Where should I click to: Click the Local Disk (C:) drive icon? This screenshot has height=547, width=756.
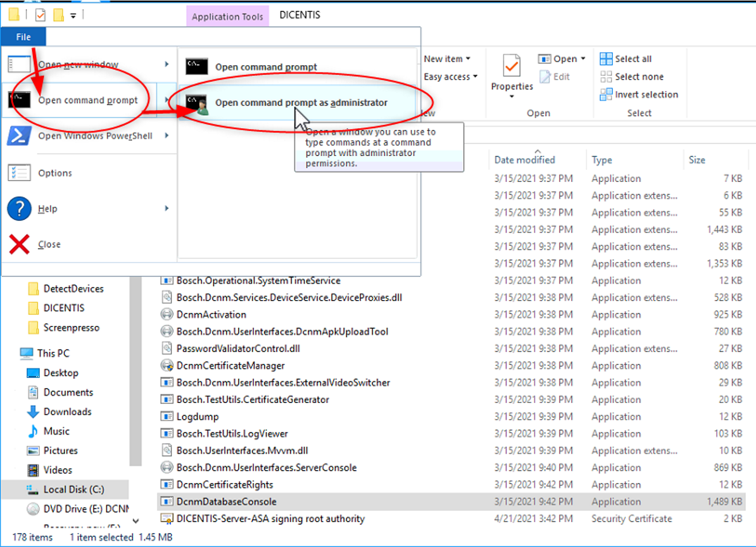32,489
